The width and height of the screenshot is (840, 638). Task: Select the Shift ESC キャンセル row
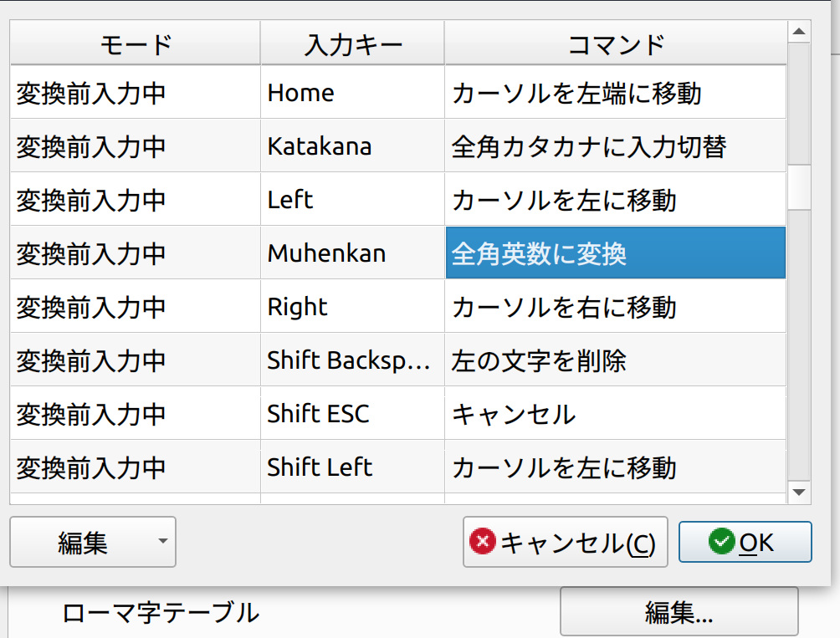[351, 413]
